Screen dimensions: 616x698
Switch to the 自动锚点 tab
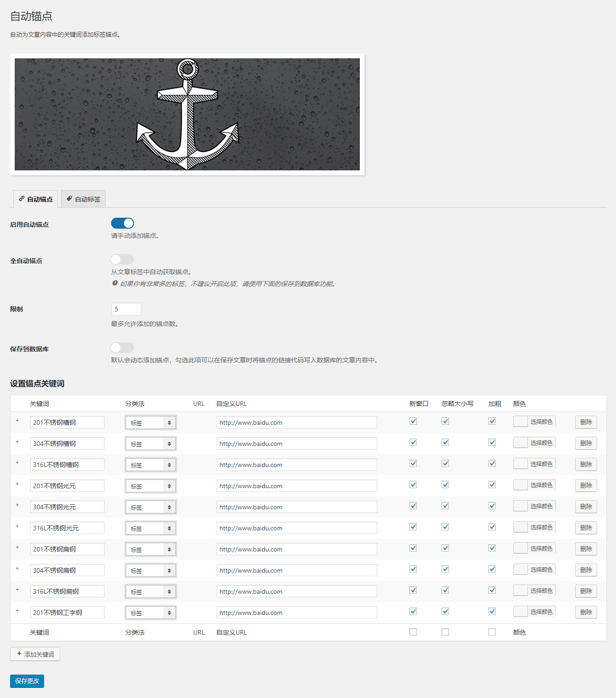(x=35, y=199)
